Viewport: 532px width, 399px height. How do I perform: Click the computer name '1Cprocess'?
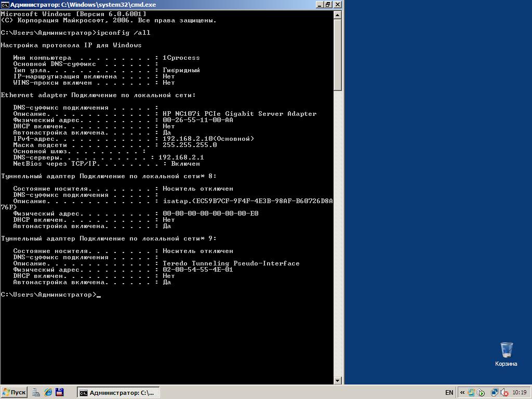click(x=181, y=58)
